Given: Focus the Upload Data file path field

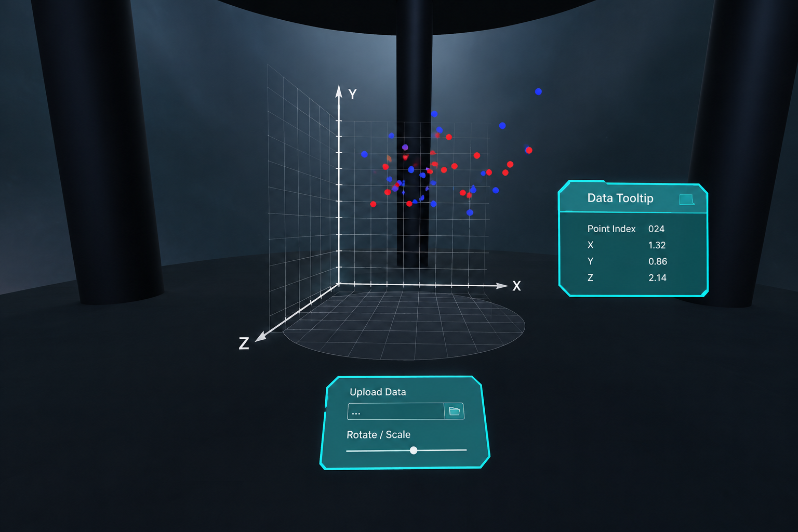Looking at the screenshot, I should pos(396,411).
